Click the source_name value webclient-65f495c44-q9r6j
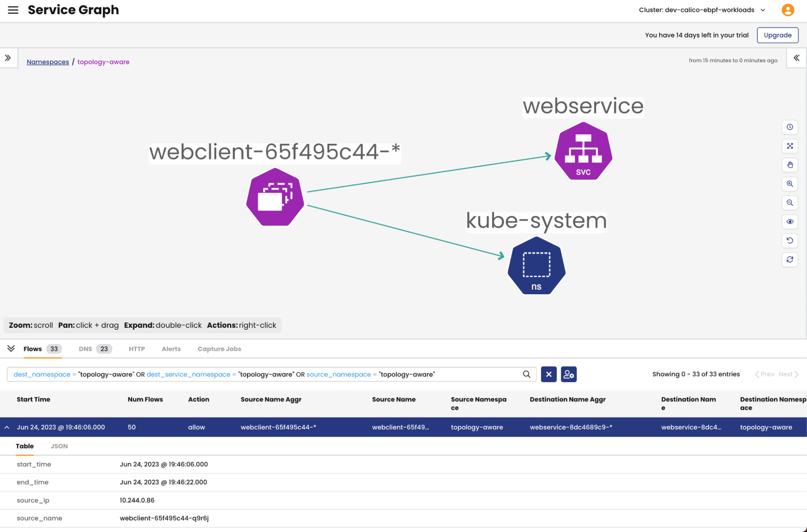This screenshot has height=532, width=807. pos(164,518)
